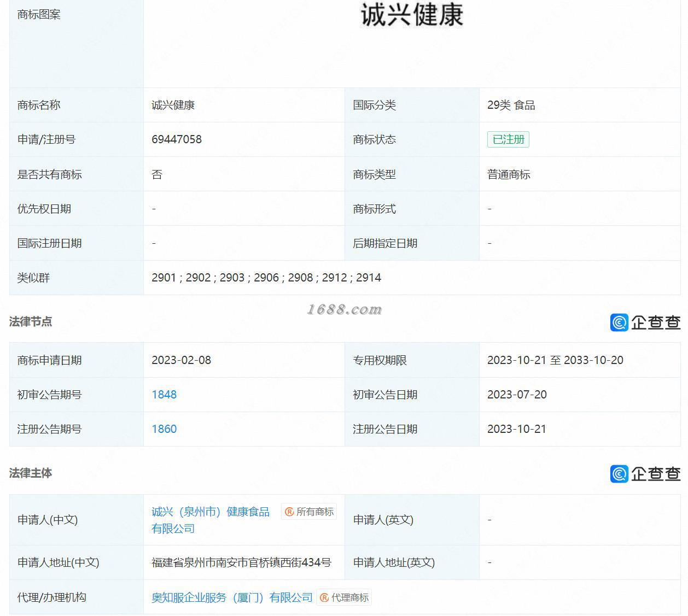Click the 注册公告期号 label cell
688x616 pixels.
tap(77, 429)
